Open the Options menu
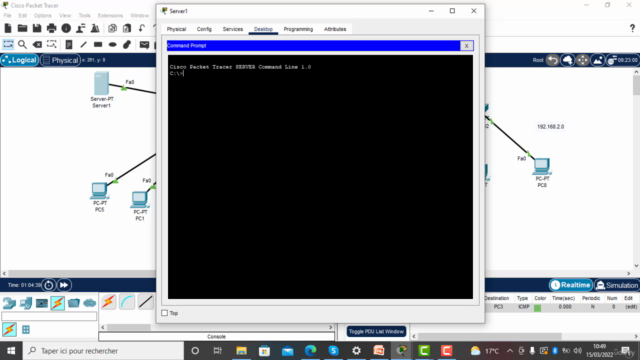The height and width of the screenshot is (360, 640). pyautogui.click(x=42, y=16)
